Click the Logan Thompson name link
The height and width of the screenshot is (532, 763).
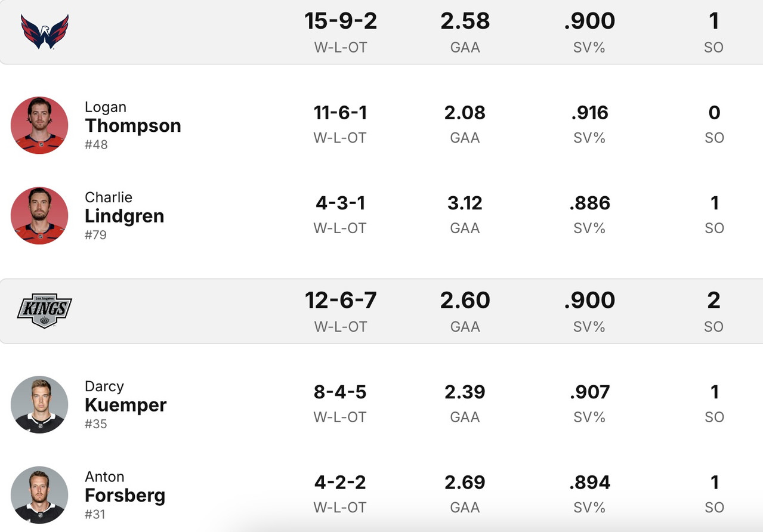point(132,125)
